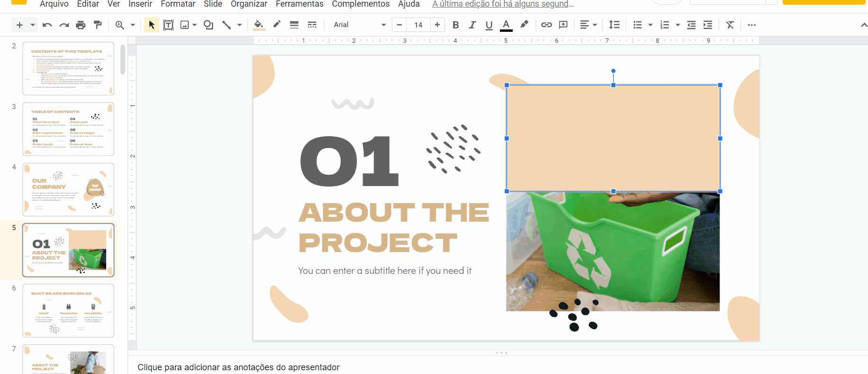Open the last edit history link
Screen dimensions: 868x374
503,4
